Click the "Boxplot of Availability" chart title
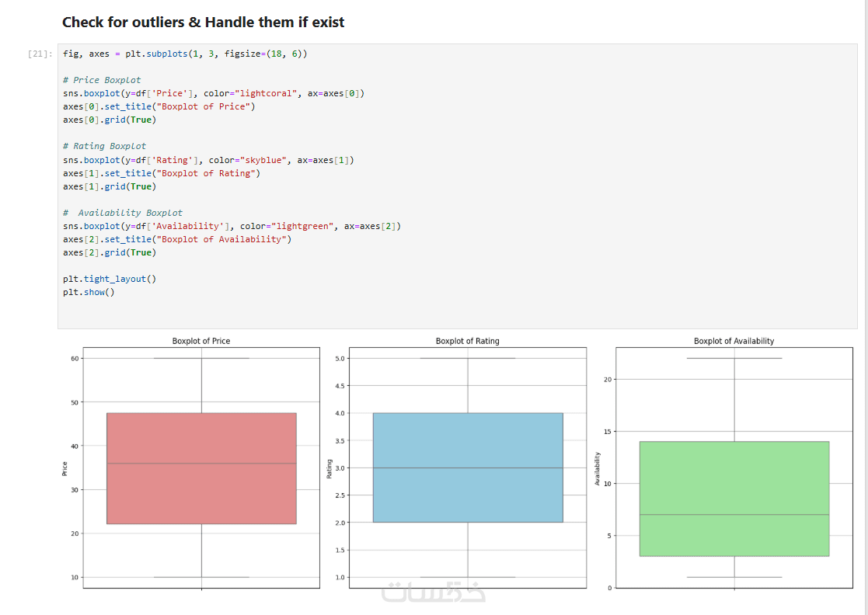The height and width of the screenshot is (615, 868). [734, 341]
